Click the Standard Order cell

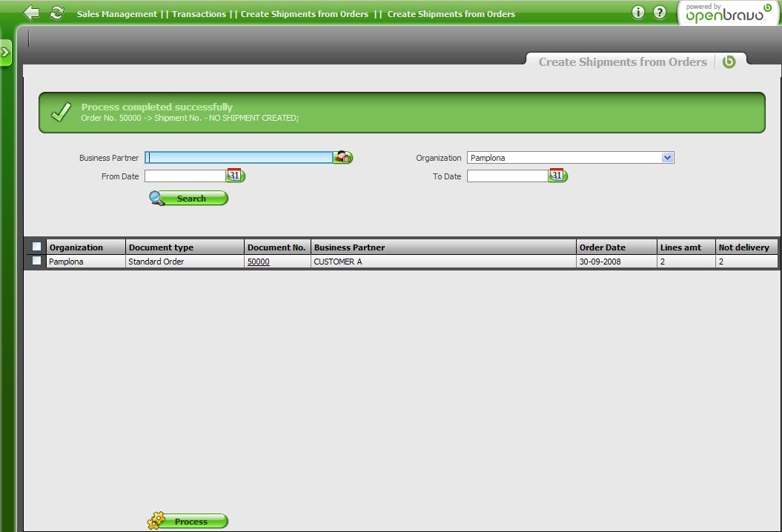click(x=185, y=262)
